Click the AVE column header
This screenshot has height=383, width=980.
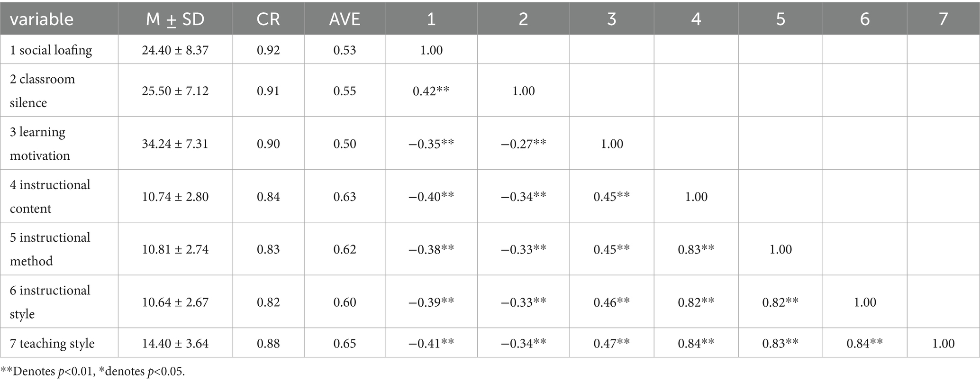pos(345,19)
